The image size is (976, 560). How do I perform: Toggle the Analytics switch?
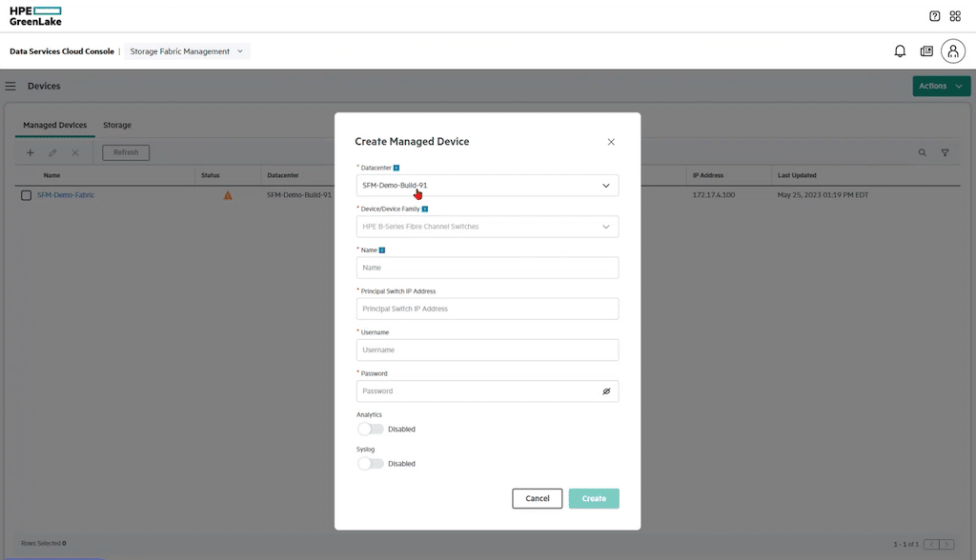371,430
